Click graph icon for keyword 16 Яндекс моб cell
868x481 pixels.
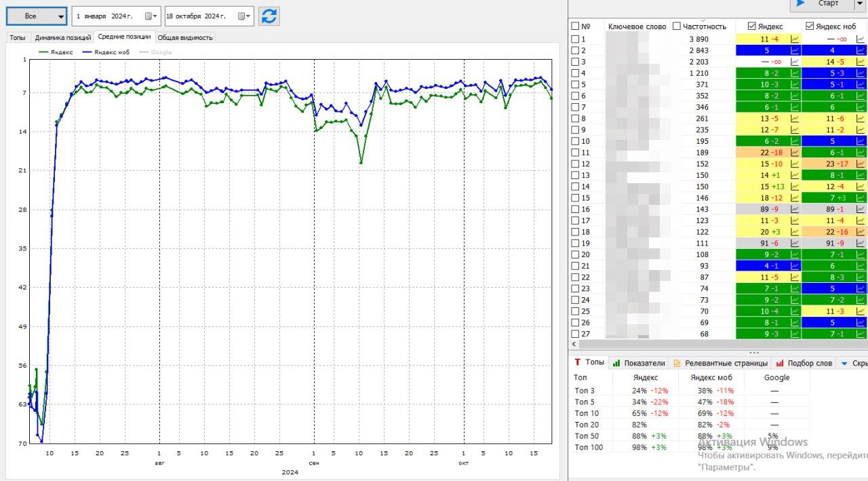[x=861, y=210]
